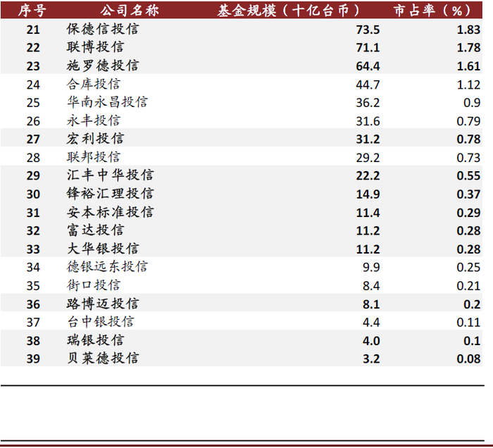Click market share value 0.25

(468, 268)
